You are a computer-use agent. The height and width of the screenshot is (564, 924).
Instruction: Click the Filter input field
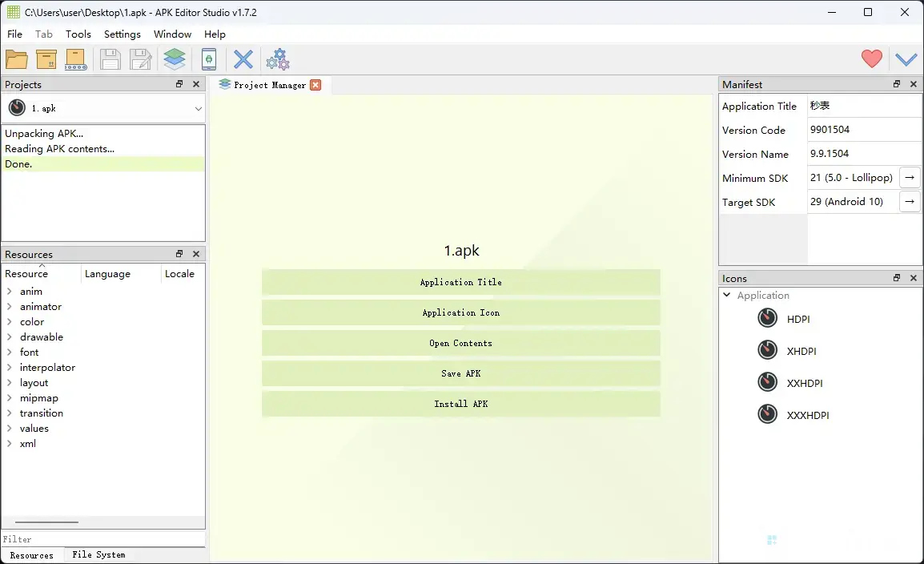(x=103, y=539)
